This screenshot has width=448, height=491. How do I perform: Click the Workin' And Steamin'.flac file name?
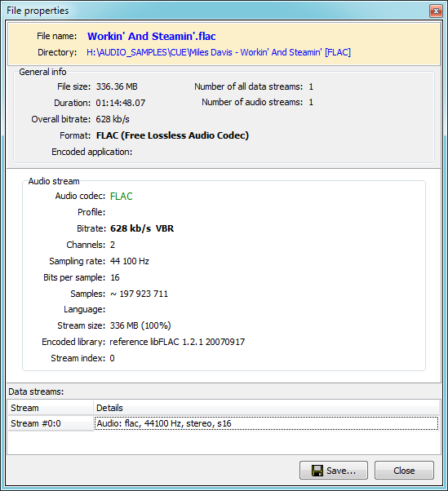pos(152,37)
